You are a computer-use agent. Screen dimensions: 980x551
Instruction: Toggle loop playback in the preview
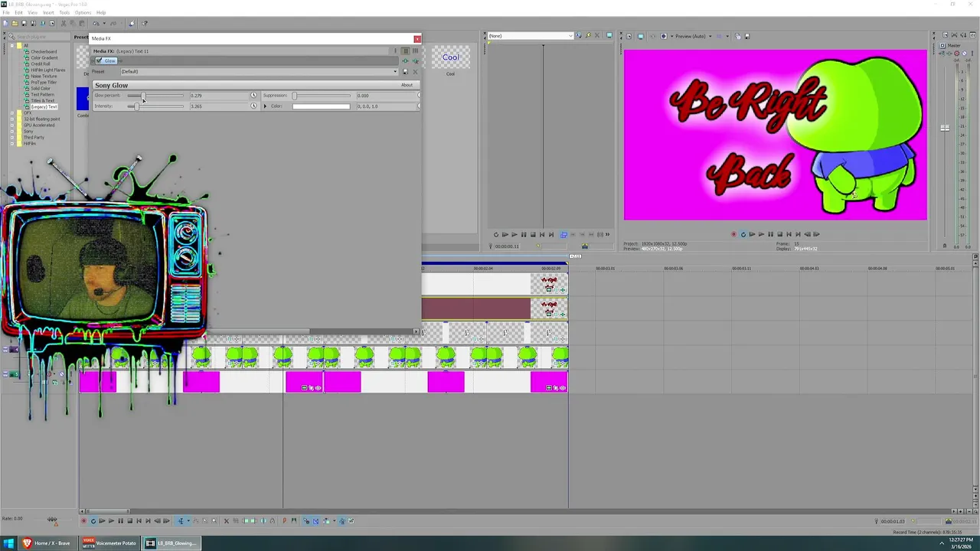coord(743,235)
